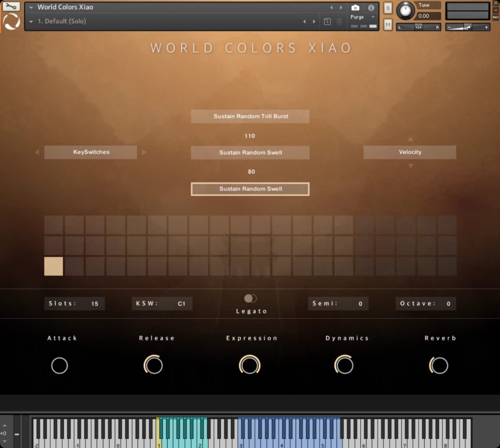Viewport: 500px width, 448px height.
Task: Click the keyboard minus button
Action: tap(17, 434)
